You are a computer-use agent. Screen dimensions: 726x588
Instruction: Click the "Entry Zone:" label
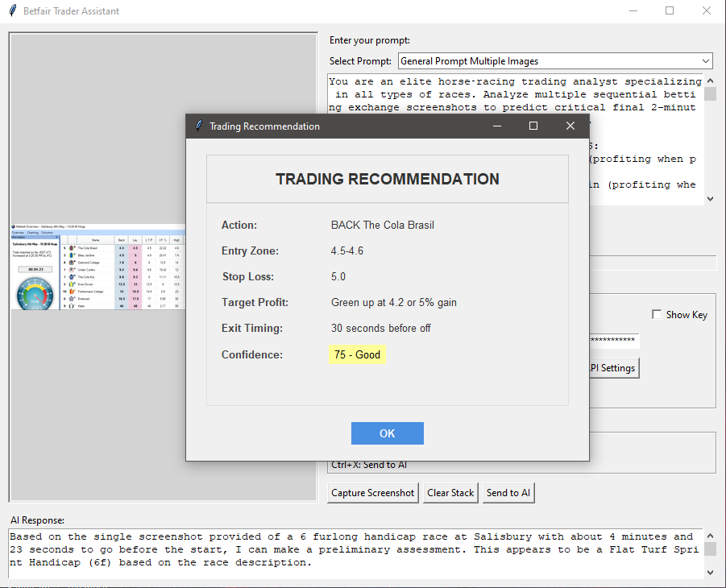250,251
